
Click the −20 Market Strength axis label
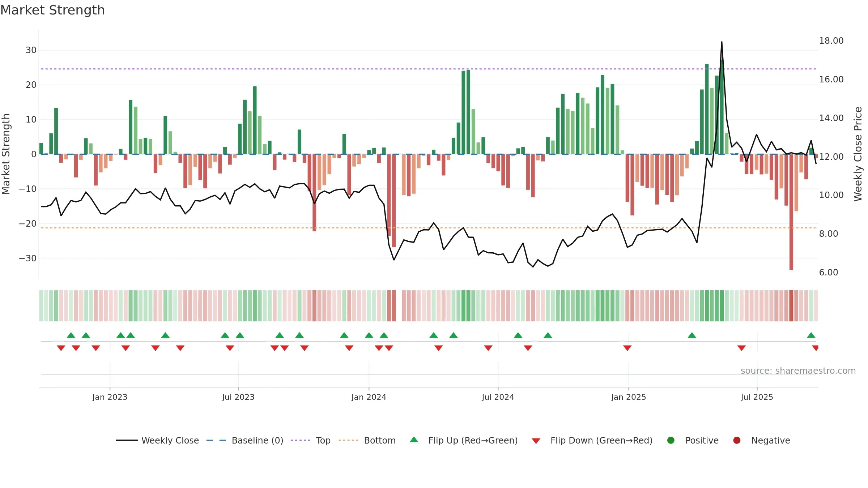(28, 224)
